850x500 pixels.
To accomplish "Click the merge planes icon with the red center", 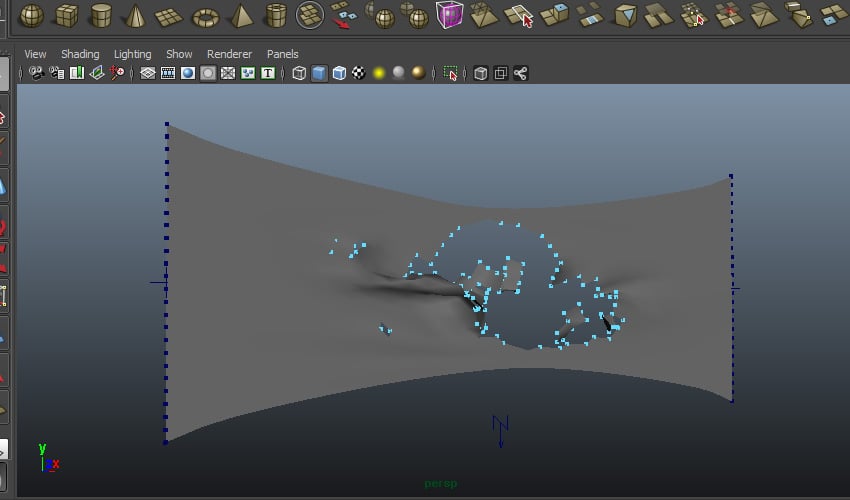I will pyautogui.click(x=729, y=15).
